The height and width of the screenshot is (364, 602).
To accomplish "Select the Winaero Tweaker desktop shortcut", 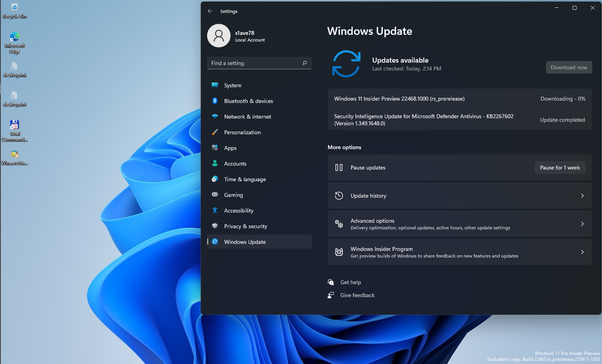I will coord(14,158).
